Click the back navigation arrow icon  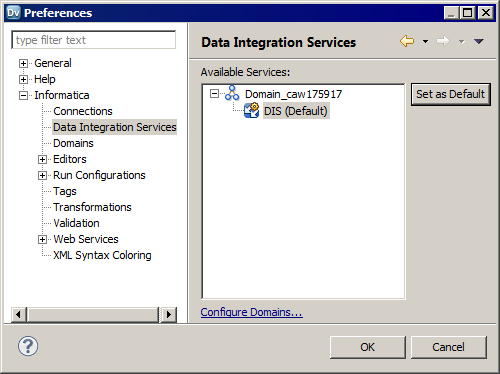pos(407,41)
